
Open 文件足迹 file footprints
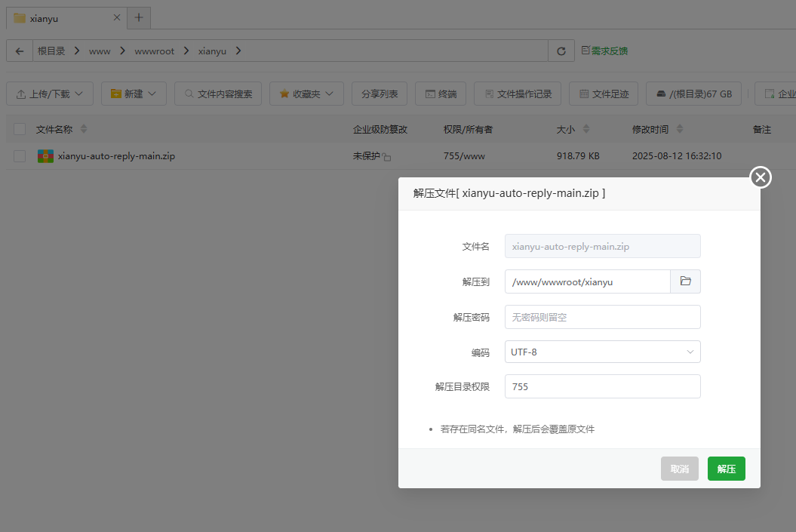pyautogui.click(x=604, y=94)
